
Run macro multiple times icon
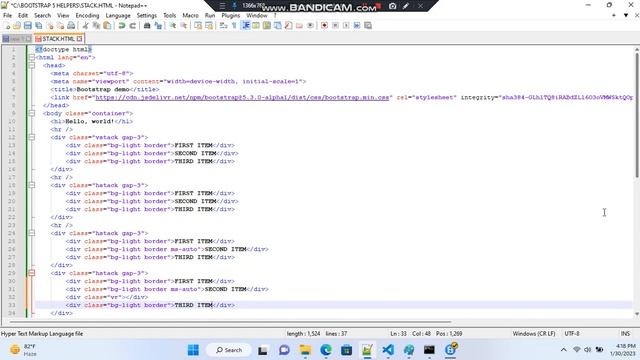(357, 25)
